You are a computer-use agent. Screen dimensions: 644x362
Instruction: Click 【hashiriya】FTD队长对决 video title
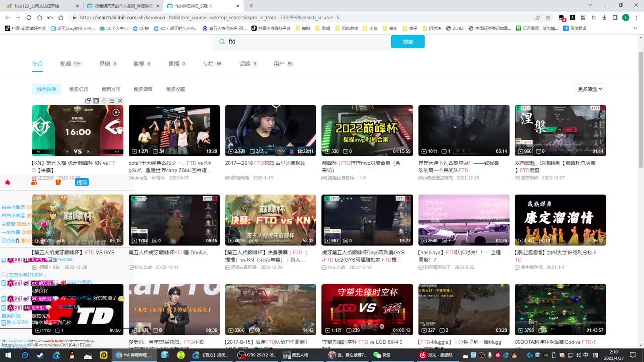pyautogui.click(x=459, y=256)
